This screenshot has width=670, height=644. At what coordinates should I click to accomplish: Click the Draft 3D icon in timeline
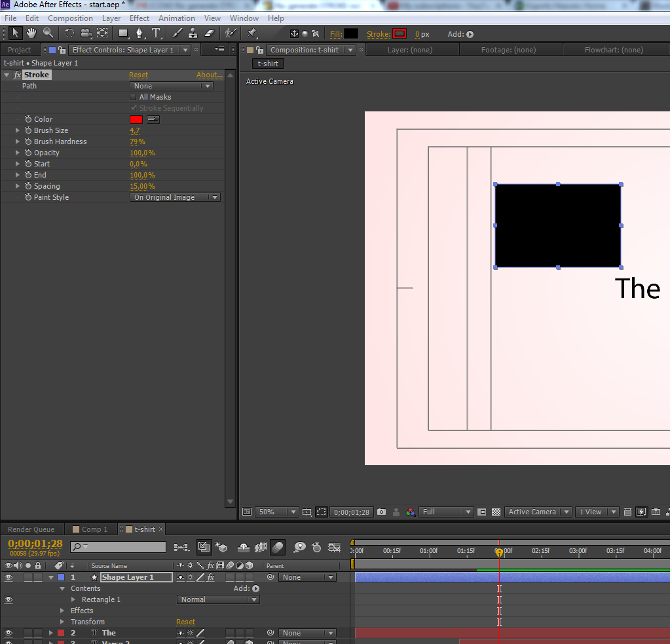click(x=221, y=548)
